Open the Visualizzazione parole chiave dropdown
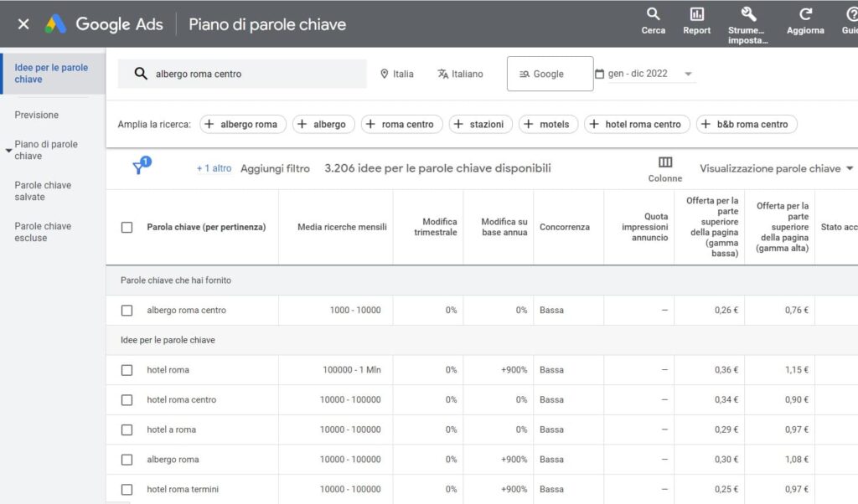This screenshot has height=504, width=858. 776,168
